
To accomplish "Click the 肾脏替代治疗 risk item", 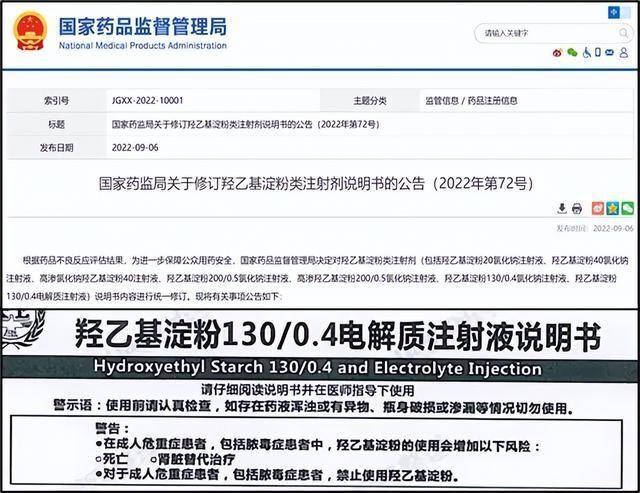I will tap(192, 460).
